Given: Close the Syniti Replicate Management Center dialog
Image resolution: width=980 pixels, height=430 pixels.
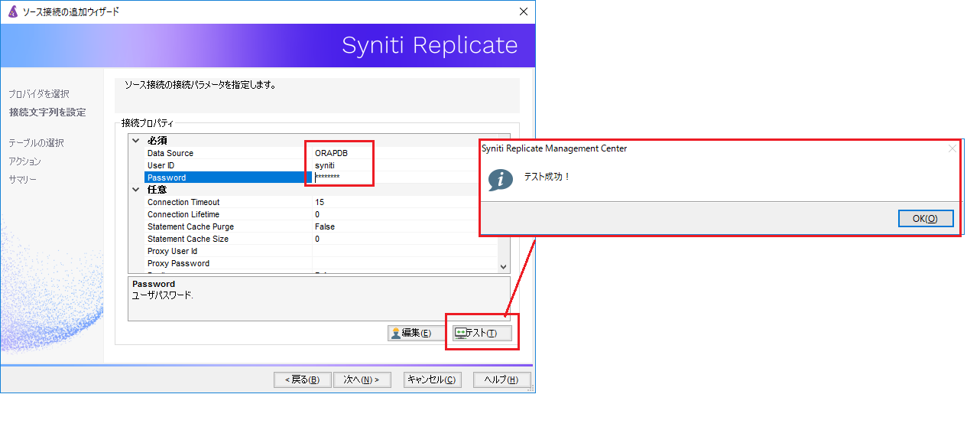Looking at the screenshot, I should pyautogui.click(x=952, y=148).
